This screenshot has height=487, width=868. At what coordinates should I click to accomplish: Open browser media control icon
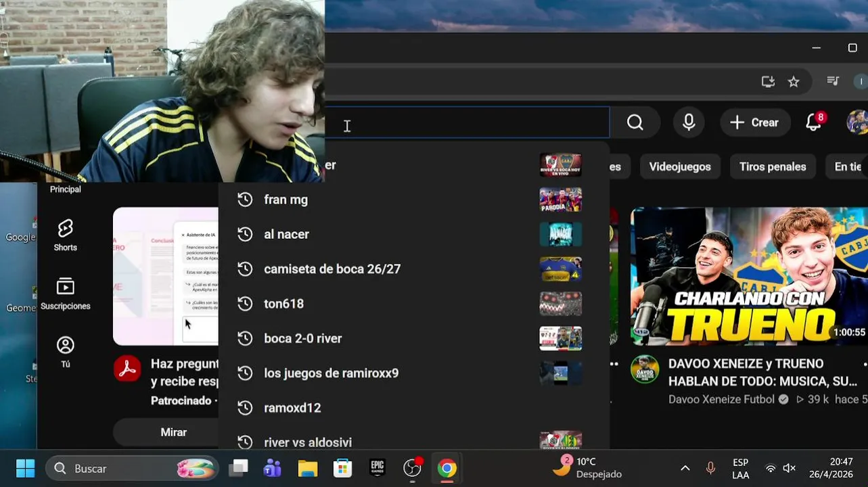pos(833,81)
